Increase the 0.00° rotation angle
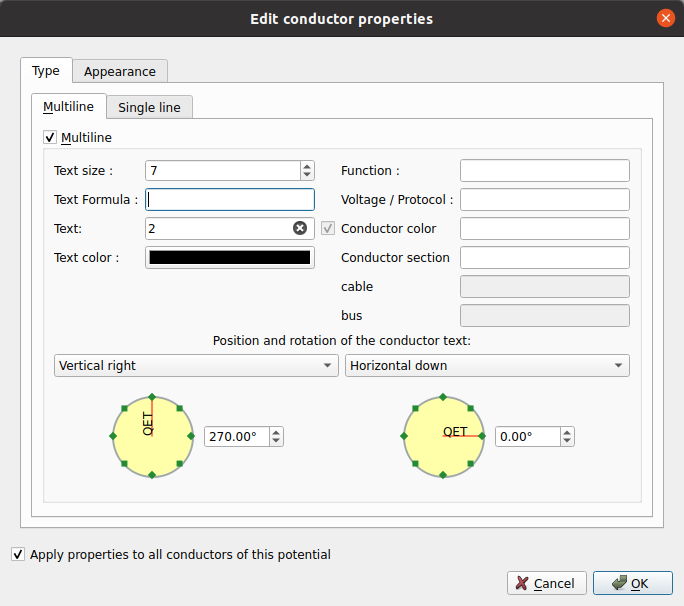The image size is (684, 606). tap(567, 432)
